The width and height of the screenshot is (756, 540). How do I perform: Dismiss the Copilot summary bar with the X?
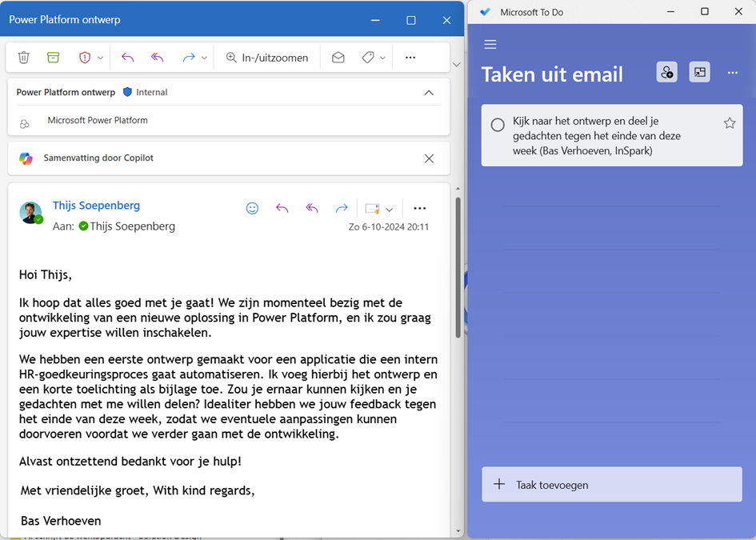pyautogui.click(x=429, y=158)
